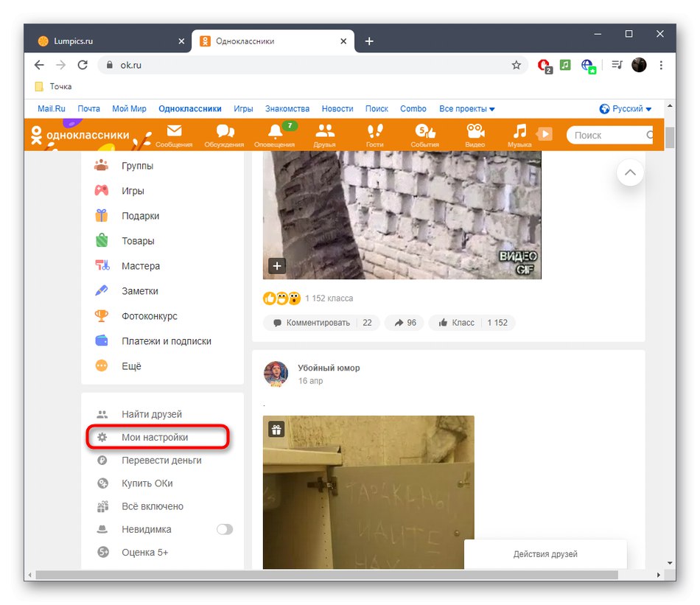Open the Действия друзей panel
Image resolution: width=700 pixels, height=605 pixels.
pos(545,554)
